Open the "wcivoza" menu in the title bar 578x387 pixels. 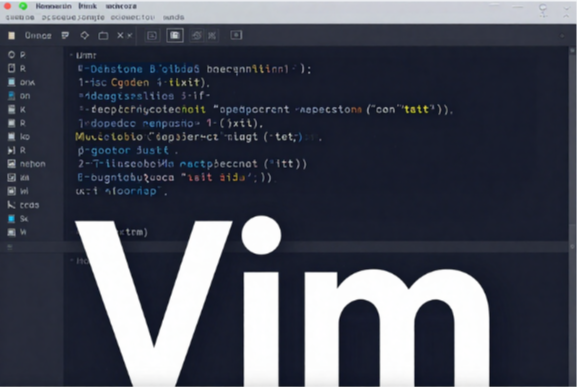click(x=121, y=6)
